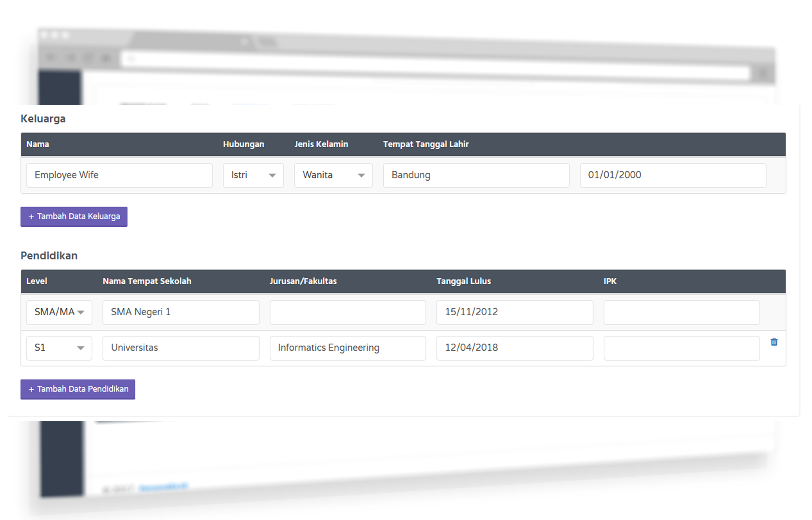Click the 15/11/2012 graduation date field
812x520 pixels.
[x=514, y=312]
